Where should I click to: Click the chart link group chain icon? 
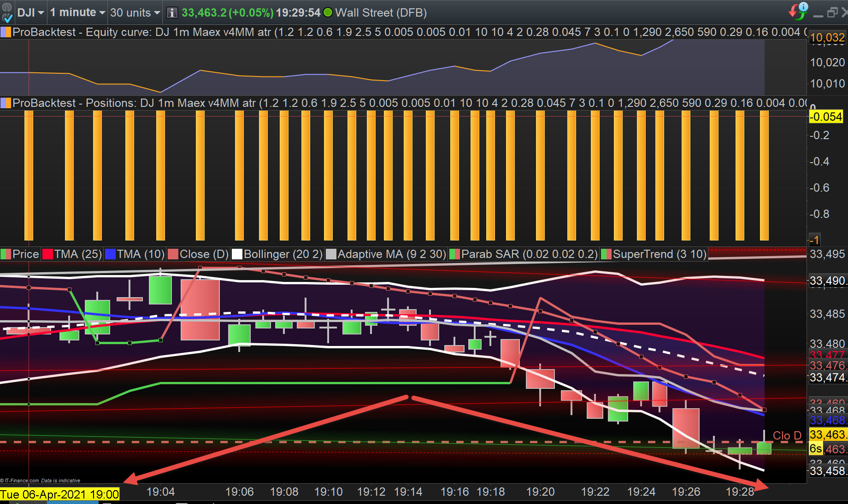click(7, 7)
